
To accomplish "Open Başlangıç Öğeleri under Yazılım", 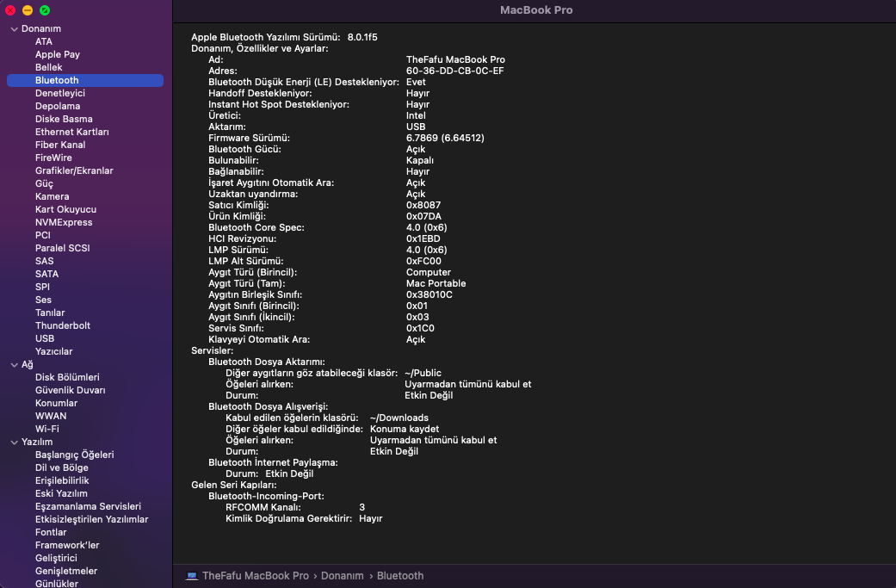I will tap(74, 455).
